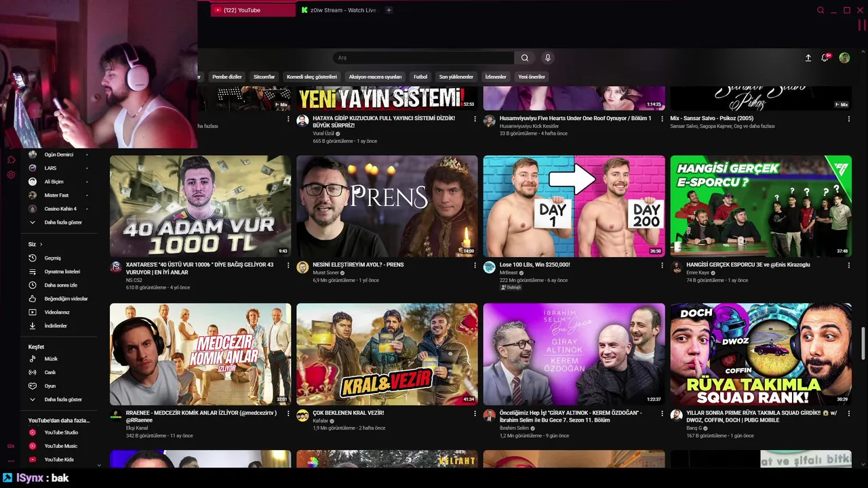Screen dimensions: 868x488
Task: Open MrBeast channel name link
Action: coord(508,272)
